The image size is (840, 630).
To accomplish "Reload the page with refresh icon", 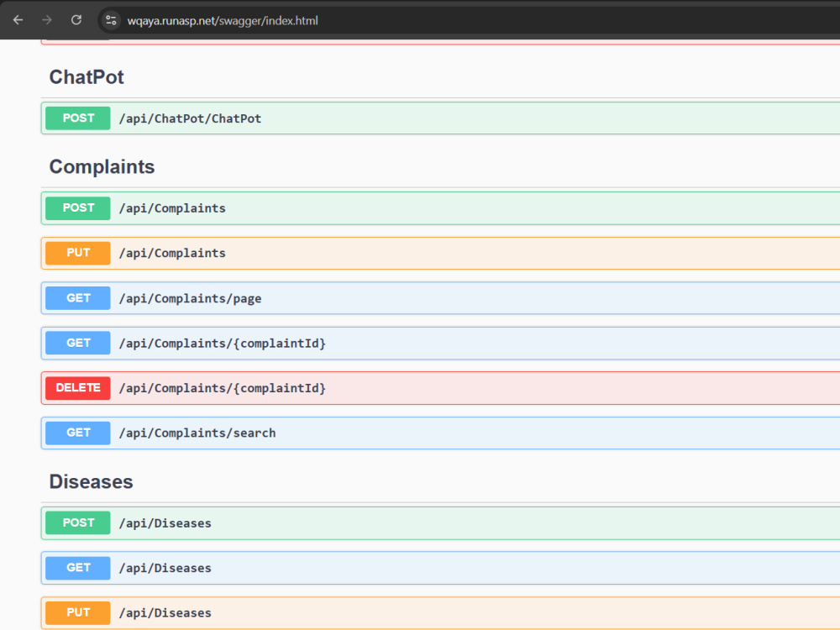I will pyautogui.click(x=76, y=20).
